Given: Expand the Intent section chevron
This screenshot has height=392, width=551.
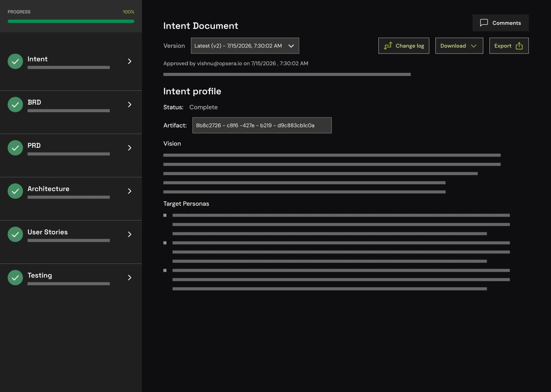Looking at the screenshot, I should [130, 61].
